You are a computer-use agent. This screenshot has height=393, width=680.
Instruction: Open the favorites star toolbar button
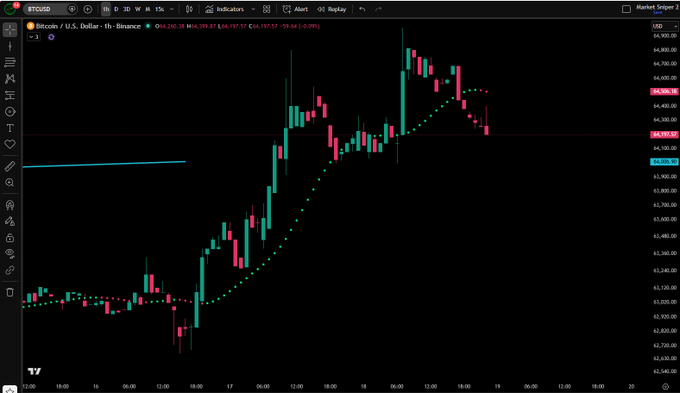[10, 390]
